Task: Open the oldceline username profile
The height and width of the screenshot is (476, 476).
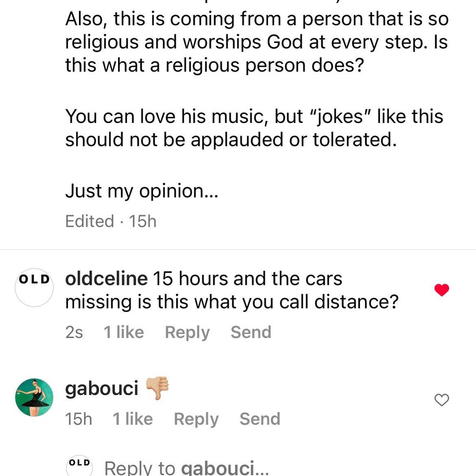Action: coord(106,279)
